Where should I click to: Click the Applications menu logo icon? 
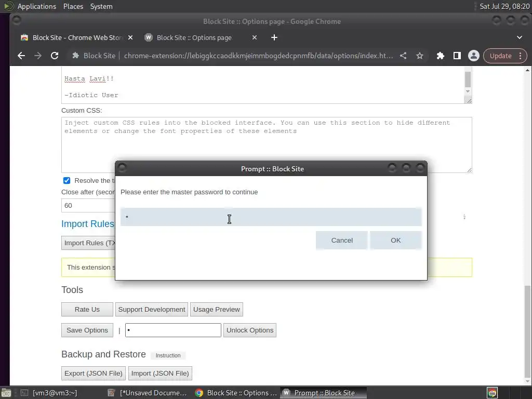(x=8, y=6)
